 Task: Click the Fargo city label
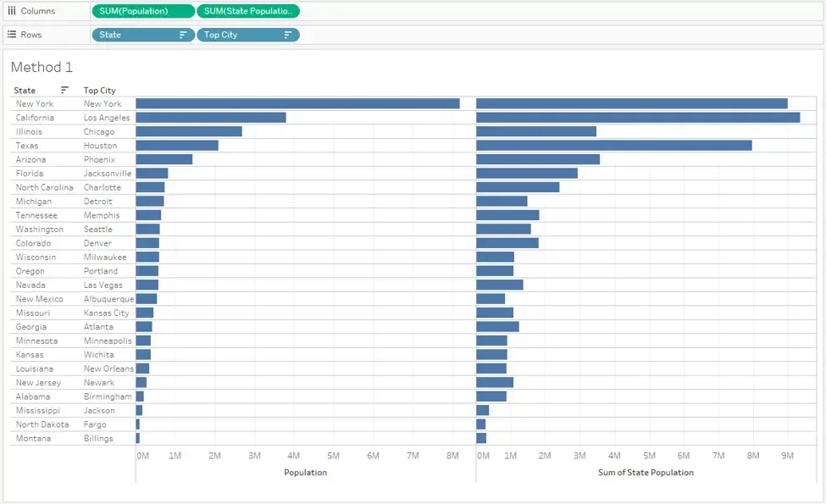95,424
